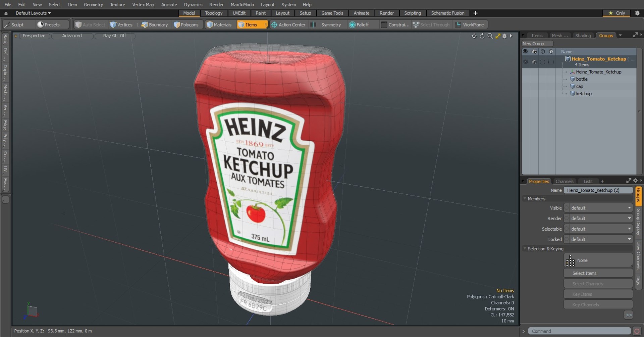Screen dimensions: 644x337
Task: Open the Selectable dropdown in Members
Action: 599,229
